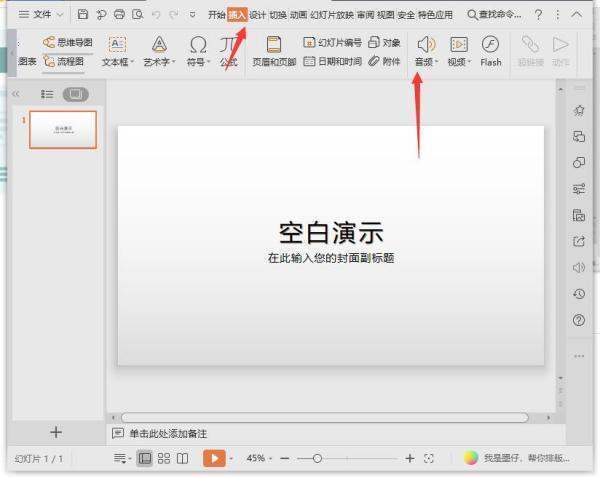Click the Video icon in ribbon

pyautogui.click(x=458, y=44)
